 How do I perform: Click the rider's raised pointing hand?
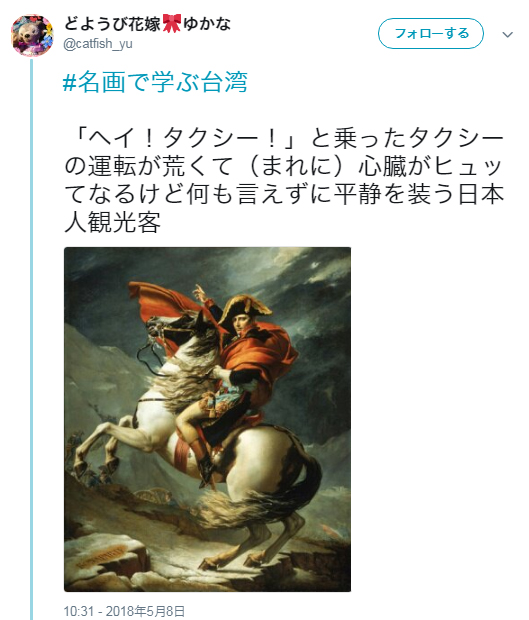point(199,293)
